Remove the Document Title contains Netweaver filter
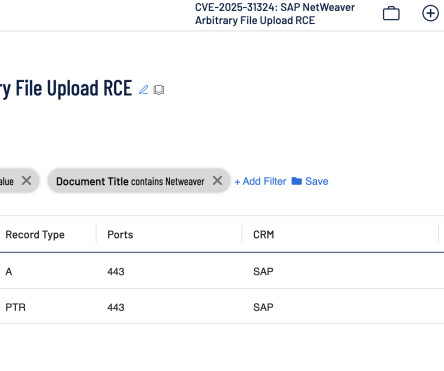 tap(217, 181)
